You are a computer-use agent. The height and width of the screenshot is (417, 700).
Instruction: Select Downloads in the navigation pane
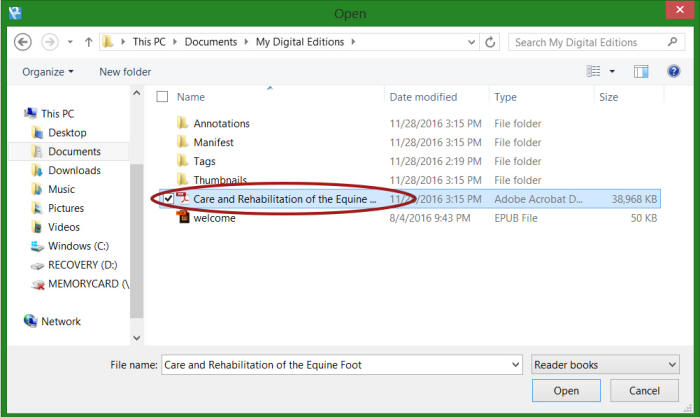74,170
